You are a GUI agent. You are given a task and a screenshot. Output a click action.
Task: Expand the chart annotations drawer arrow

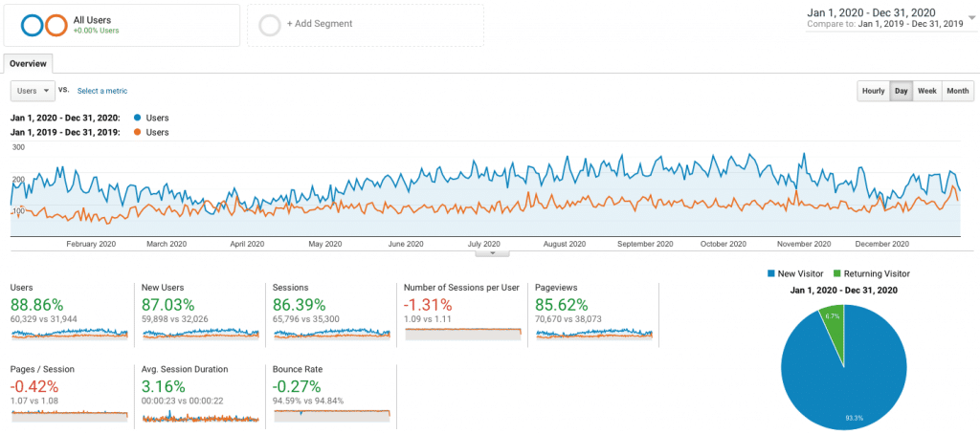pyautogui.click(x=493, y=253)
